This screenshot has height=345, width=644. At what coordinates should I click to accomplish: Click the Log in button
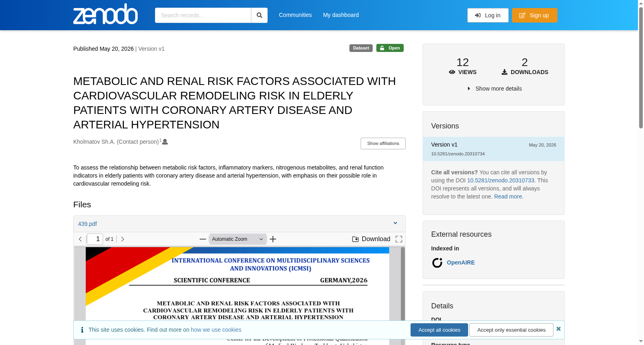(488, 15)
